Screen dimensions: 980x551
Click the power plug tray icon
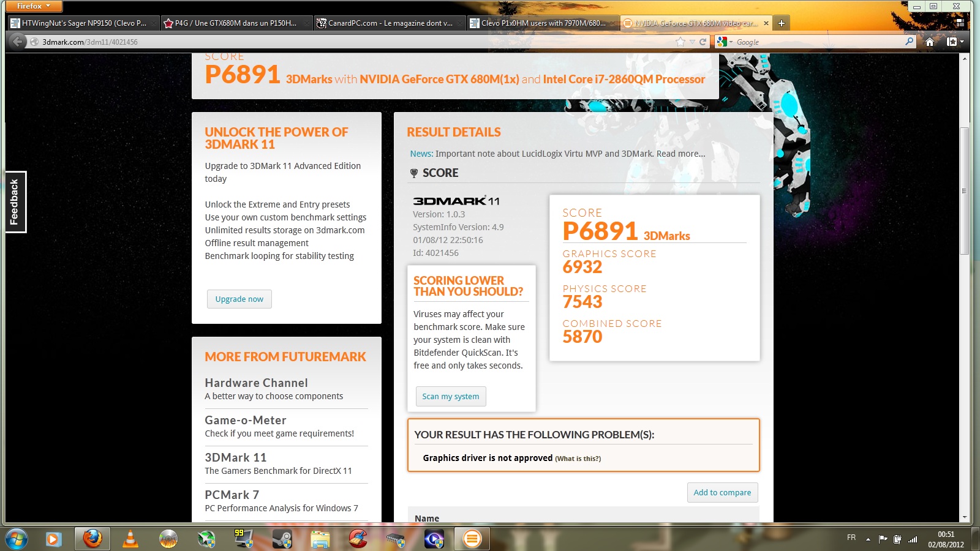pos(897,539)
